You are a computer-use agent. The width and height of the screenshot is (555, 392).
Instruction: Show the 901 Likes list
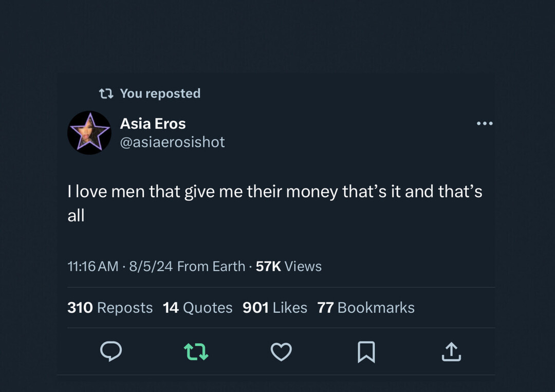(x=274, y=308)
